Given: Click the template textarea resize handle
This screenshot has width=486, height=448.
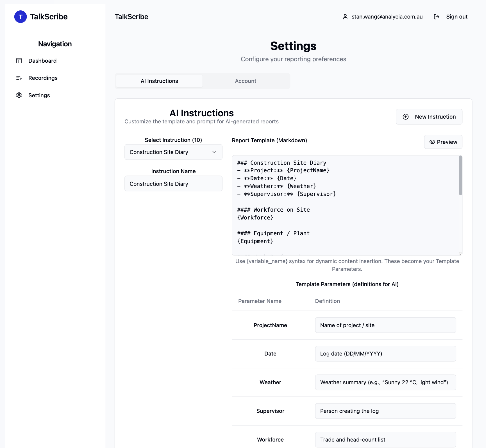Looking at the screenshot, I should tap(461, 254).
